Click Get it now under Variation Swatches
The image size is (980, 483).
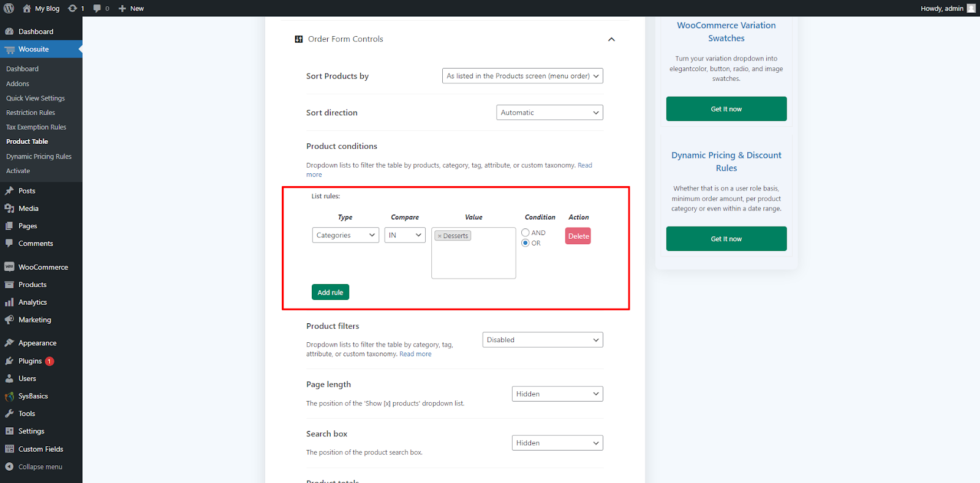point(726,109)
